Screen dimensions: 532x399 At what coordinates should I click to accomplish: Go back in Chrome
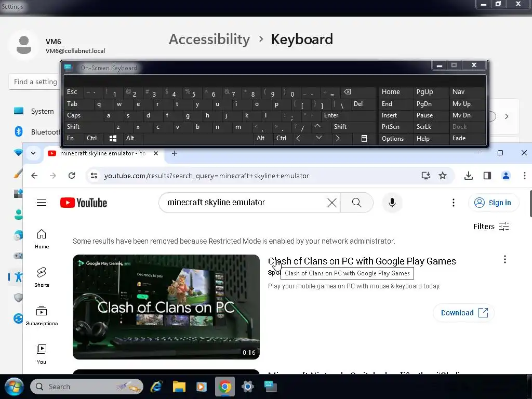click(x=34, y=176)
